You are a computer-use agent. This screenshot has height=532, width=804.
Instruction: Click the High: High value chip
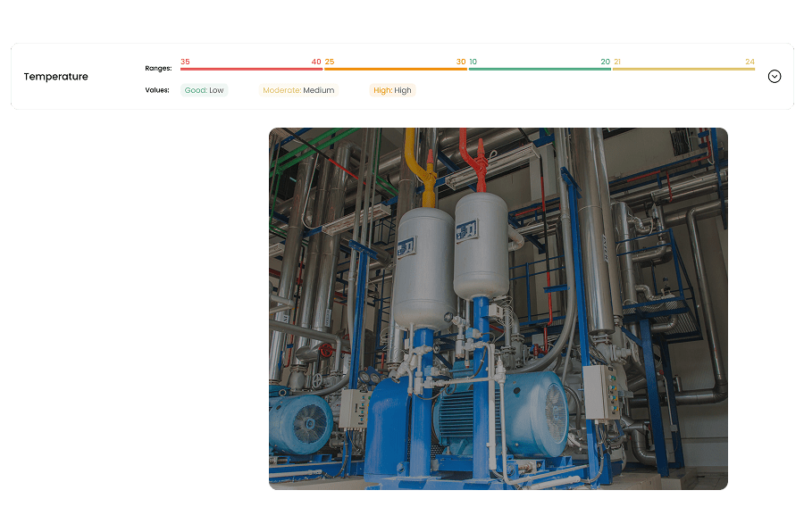pos(392,90)
